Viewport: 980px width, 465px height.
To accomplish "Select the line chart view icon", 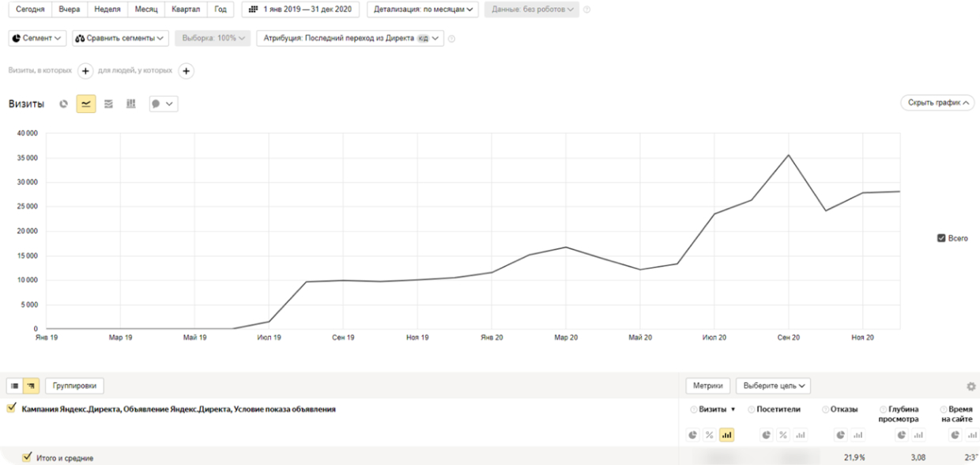I will 86,104.
